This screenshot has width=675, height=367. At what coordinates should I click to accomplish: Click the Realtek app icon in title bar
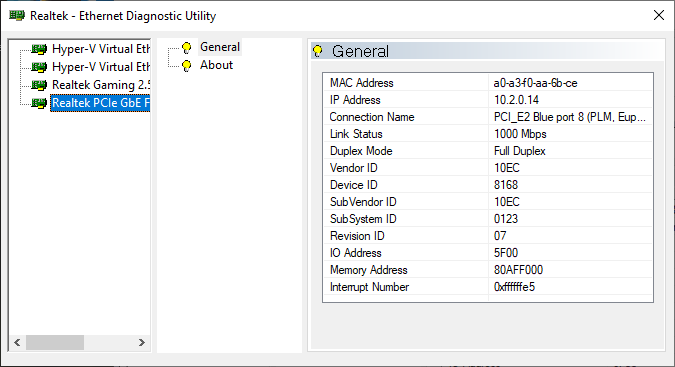[x=17, y=16]
